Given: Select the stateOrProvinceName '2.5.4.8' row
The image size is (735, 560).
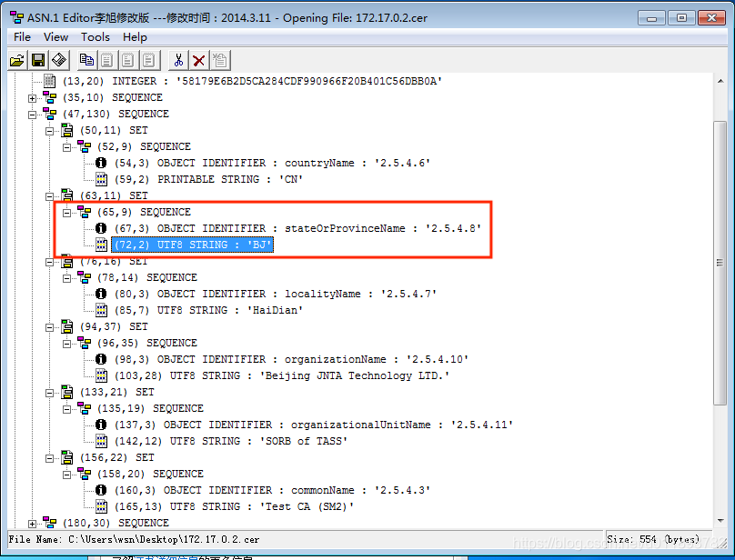Looking at the screenshot, I should [x=297, y=228].
